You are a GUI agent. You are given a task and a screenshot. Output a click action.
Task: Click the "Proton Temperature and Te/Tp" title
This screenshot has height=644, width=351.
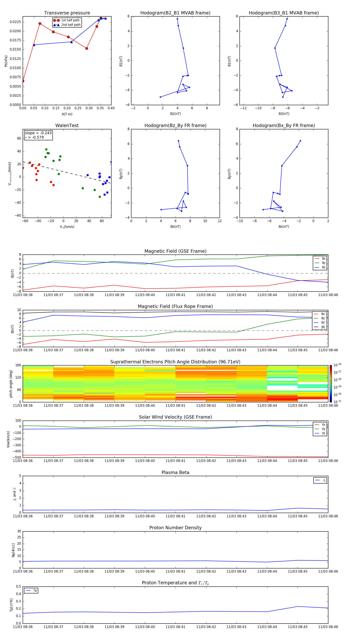[x=175, y=583]
